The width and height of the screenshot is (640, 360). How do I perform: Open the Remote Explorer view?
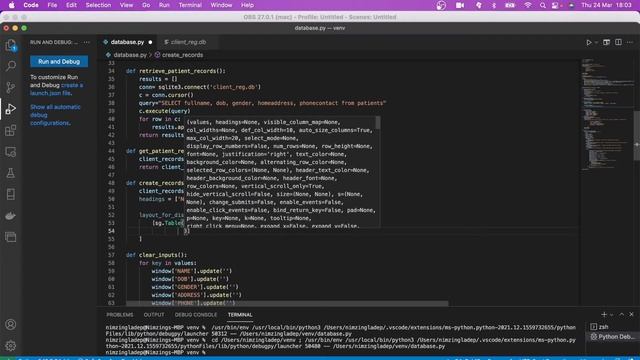(11, 152)
